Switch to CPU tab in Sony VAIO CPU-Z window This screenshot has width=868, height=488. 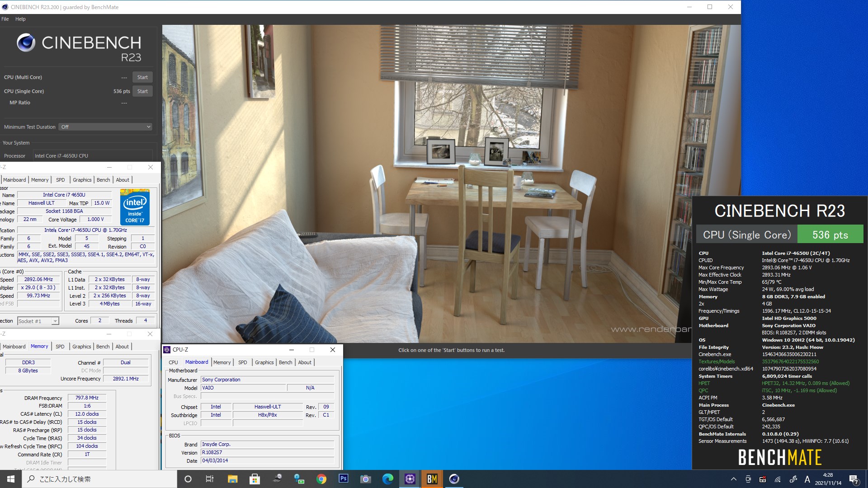(173, 362)
